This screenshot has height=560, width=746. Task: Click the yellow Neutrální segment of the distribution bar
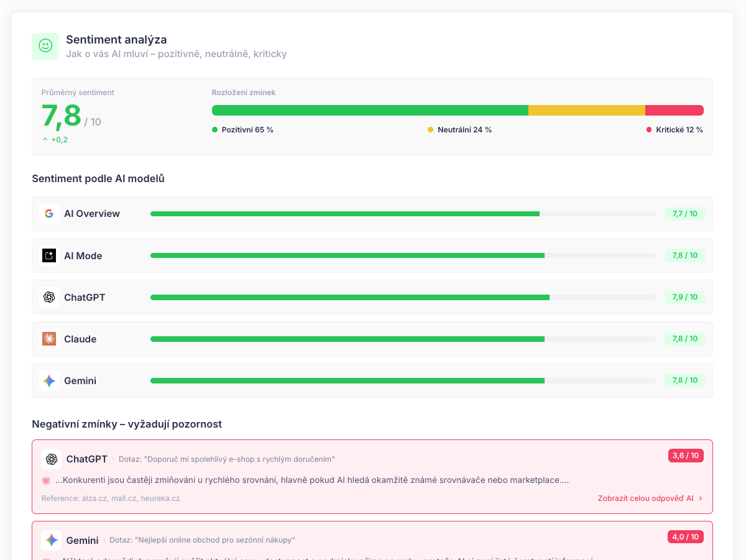coord(587,110)
